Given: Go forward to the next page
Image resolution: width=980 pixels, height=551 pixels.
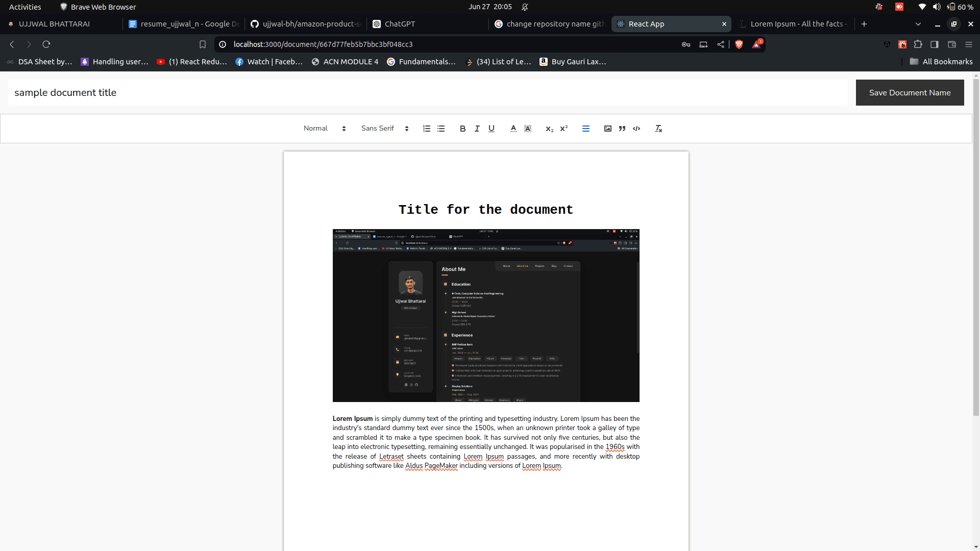Looking at the screenshot, I should 29,44.
